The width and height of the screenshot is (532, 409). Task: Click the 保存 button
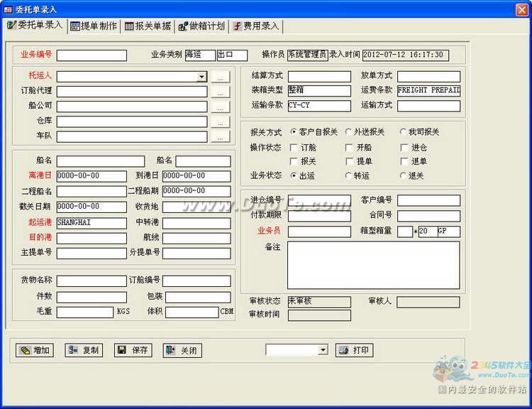[x=133, y=350]
